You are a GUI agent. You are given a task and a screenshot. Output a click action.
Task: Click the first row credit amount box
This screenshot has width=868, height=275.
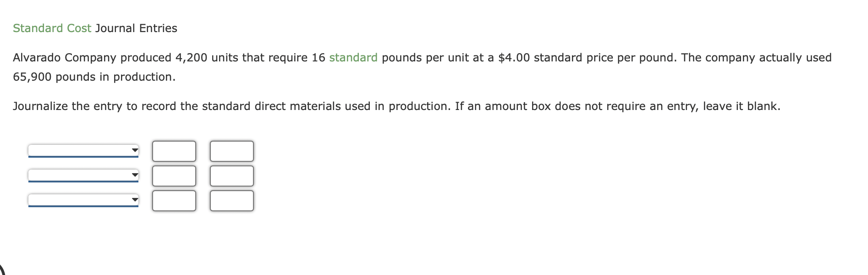tap(232, 150)
